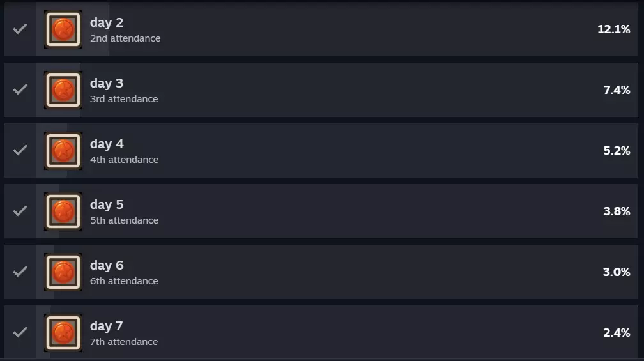Click the day 4 achievement badge icon

[x=63, y=151]
